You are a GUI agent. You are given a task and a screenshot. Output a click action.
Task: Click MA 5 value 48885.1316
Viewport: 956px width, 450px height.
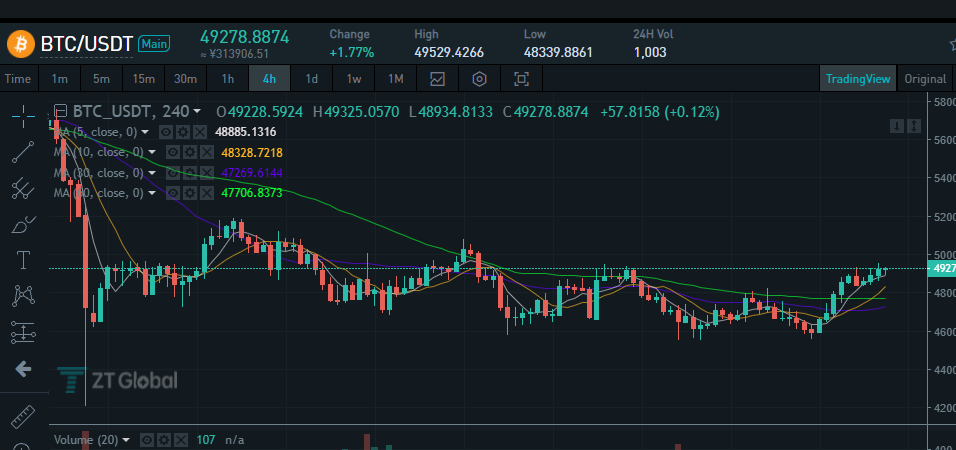click(246, 132)
